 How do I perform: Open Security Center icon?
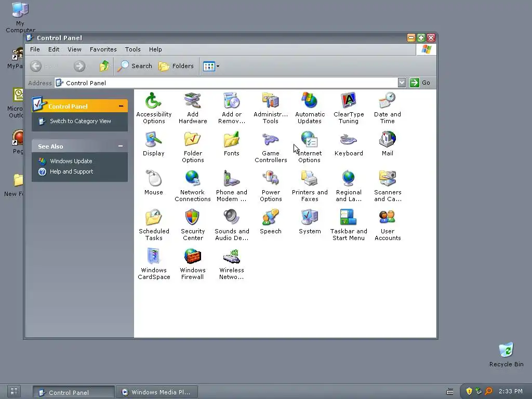pyautogui.click(x=193, y=225)
